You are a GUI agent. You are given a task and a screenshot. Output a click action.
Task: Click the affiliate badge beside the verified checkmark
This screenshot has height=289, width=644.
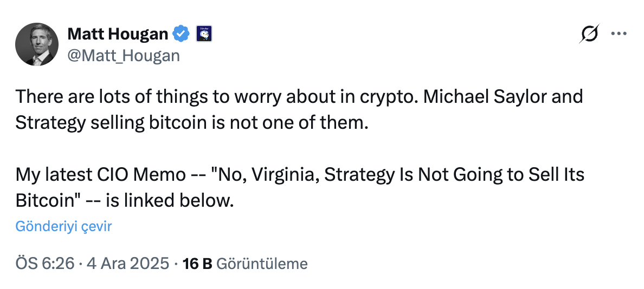click(x=203, y=35)
